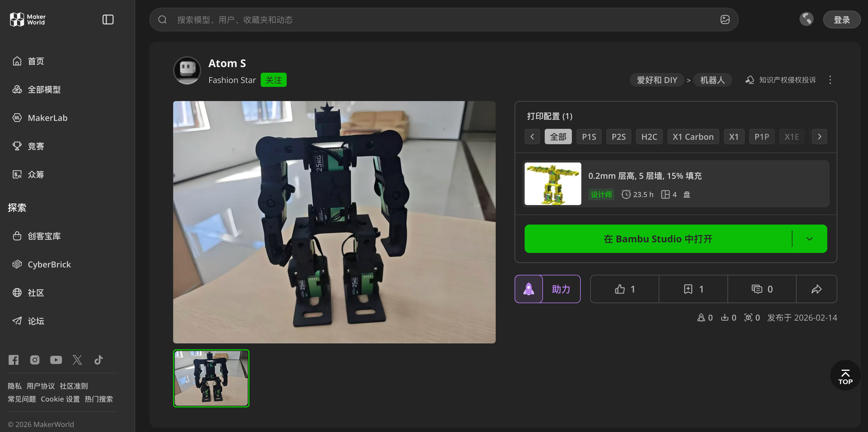Collapse the left sidebar panel
The width and height of the screenshot is (868, 432).
[x=108, y=20]
